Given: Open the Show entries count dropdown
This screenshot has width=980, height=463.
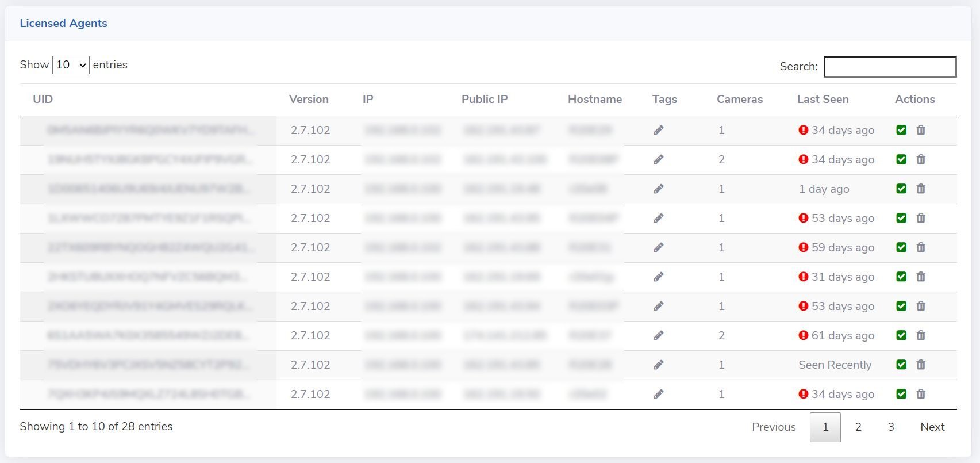Looking at the screenshot, I should point(71,65).
